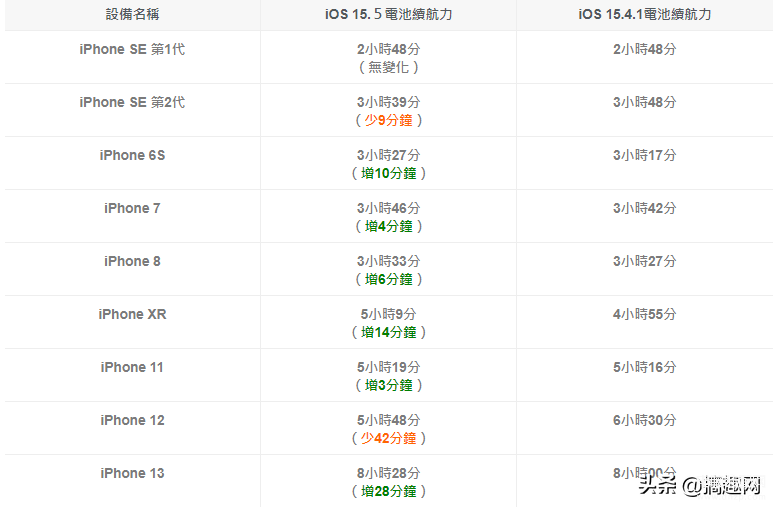Click the green 增6分鐘 change label

coord(388,279)
